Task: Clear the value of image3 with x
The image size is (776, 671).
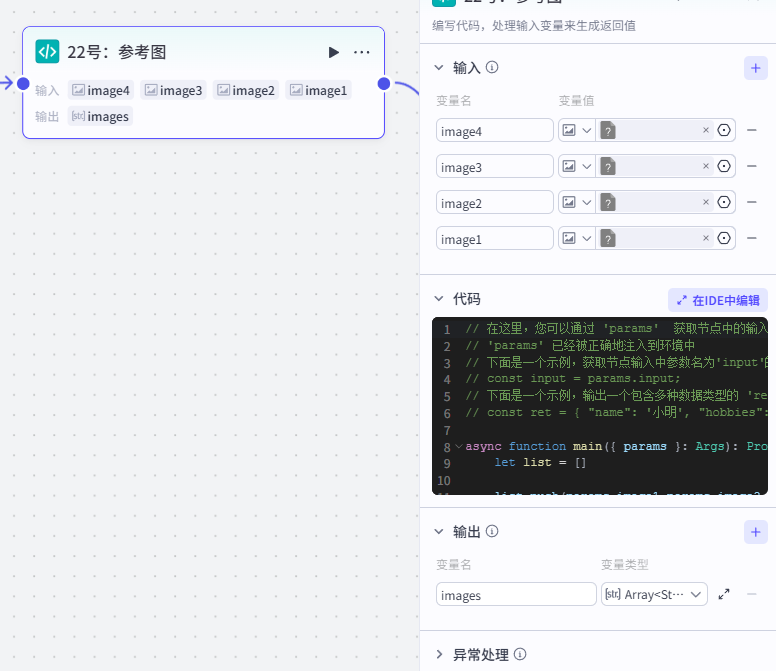Action: click(x=706, y=166)
